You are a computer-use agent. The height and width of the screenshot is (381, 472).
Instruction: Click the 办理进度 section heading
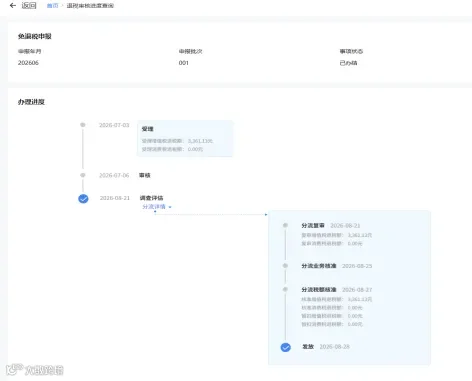coord(31,102)
